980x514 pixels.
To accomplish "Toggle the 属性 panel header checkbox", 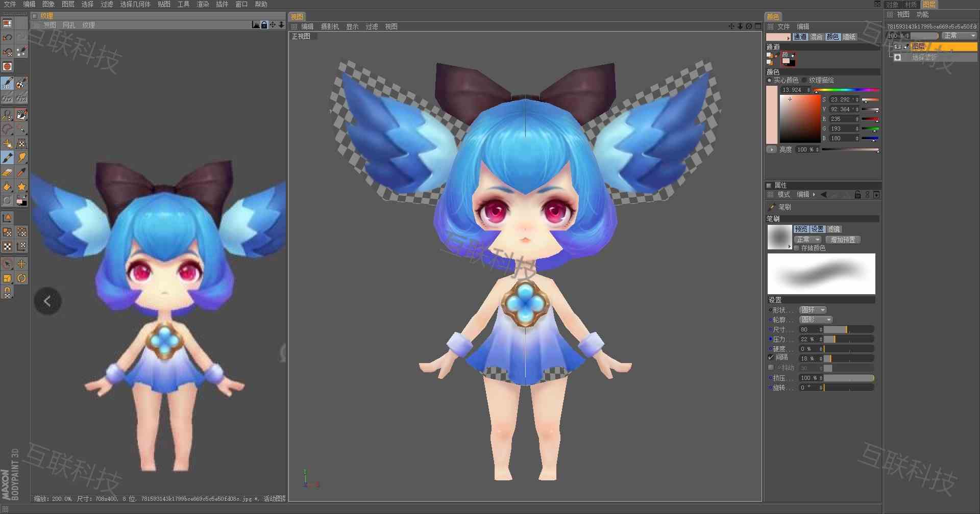I will coord(769,185).
